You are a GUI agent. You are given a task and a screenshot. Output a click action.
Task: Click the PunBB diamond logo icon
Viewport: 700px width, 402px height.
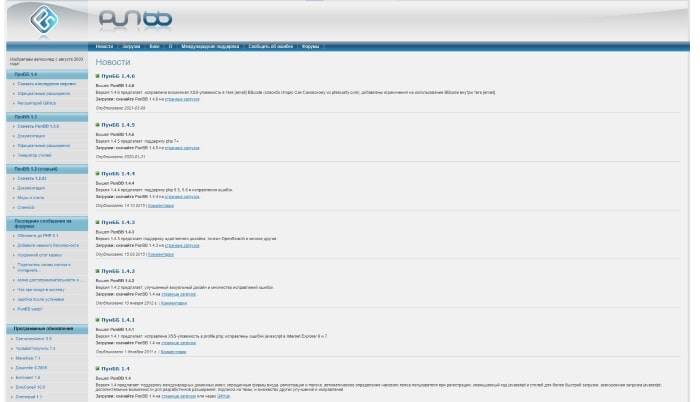point(44,19)
